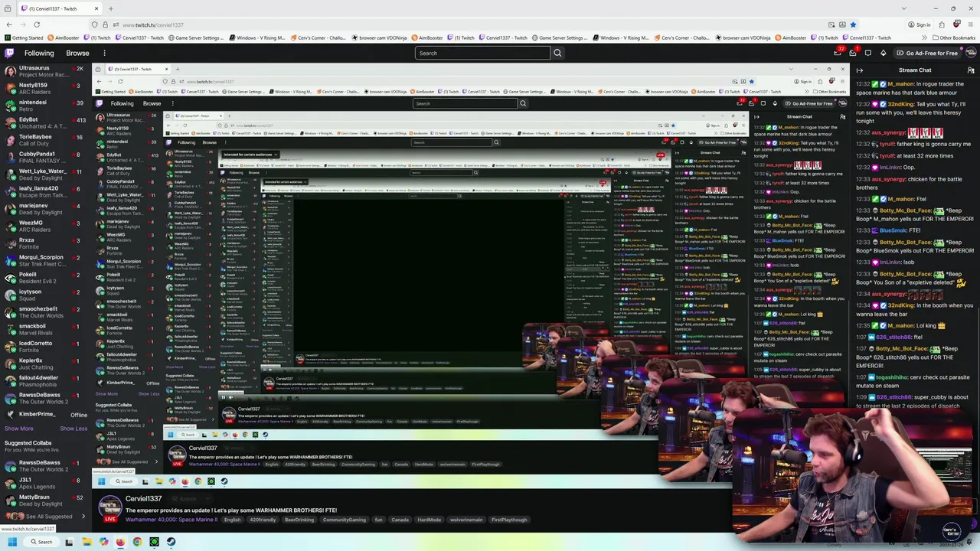Open Task View on the Windows taskbar

coord(69,542)
